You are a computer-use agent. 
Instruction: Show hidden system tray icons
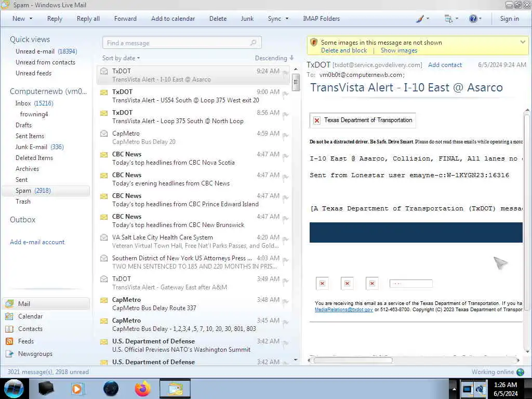coord(454,389)
